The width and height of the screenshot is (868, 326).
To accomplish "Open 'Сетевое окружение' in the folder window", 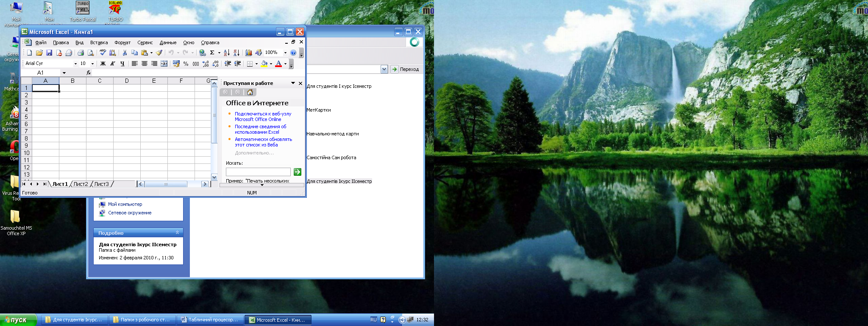I will coord(129,213).
